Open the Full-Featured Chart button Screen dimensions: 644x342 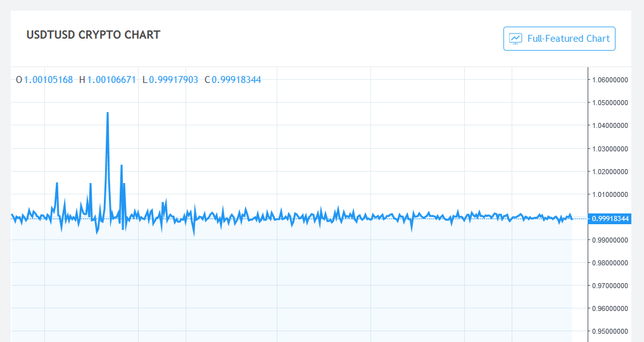[559, 39]
